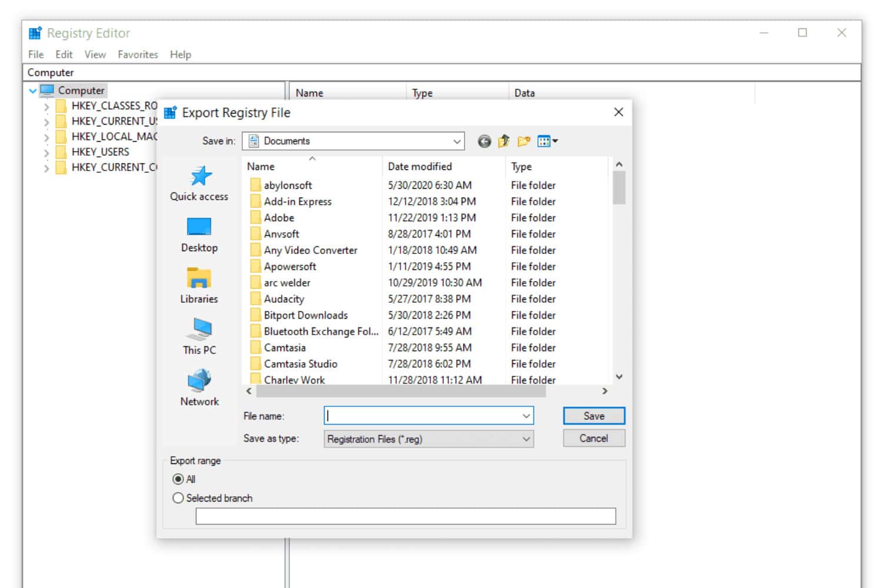Go to Quick access in places bar

click(x=199, y=183)
